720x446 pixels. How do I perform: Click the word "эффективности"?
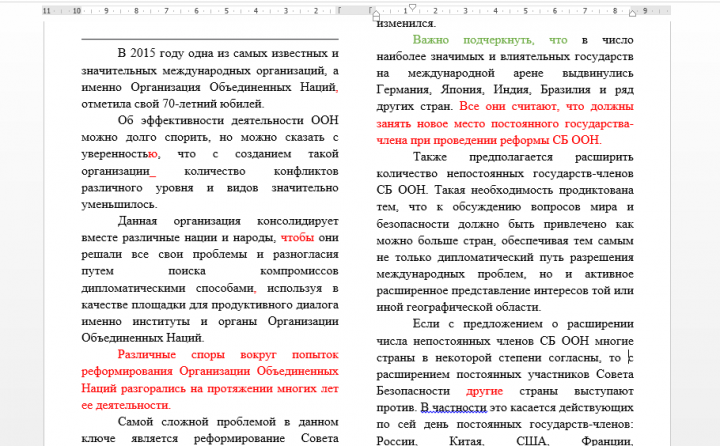[184, 120]
